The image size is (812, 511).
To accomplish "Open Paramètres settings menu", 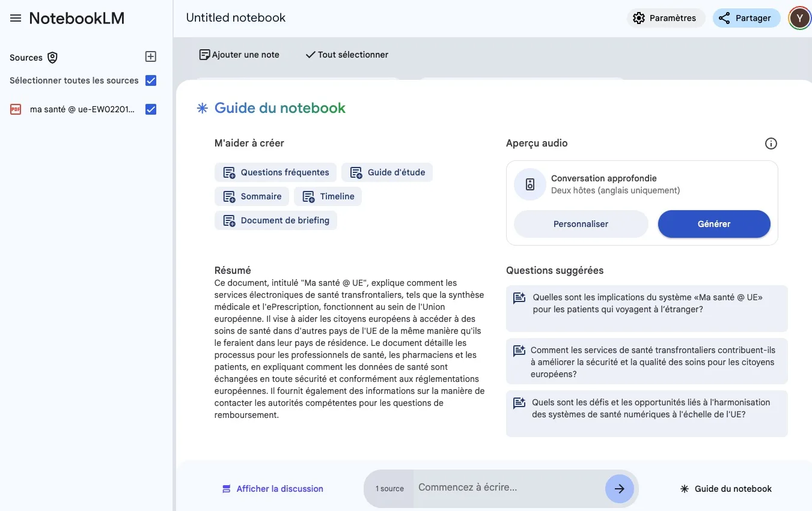I will [665, 18].
